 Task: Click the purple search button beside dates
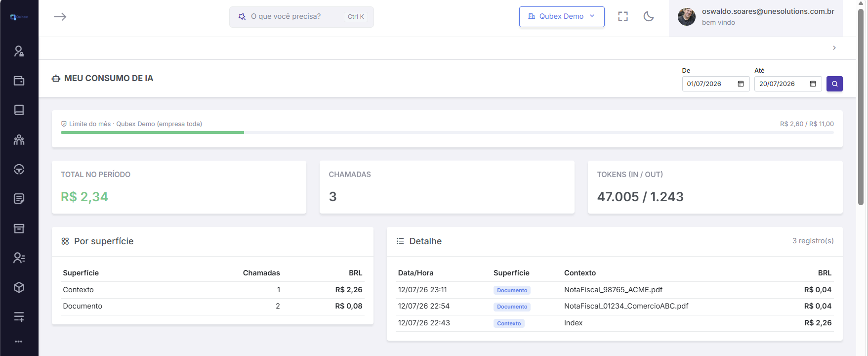click(834, 84)
